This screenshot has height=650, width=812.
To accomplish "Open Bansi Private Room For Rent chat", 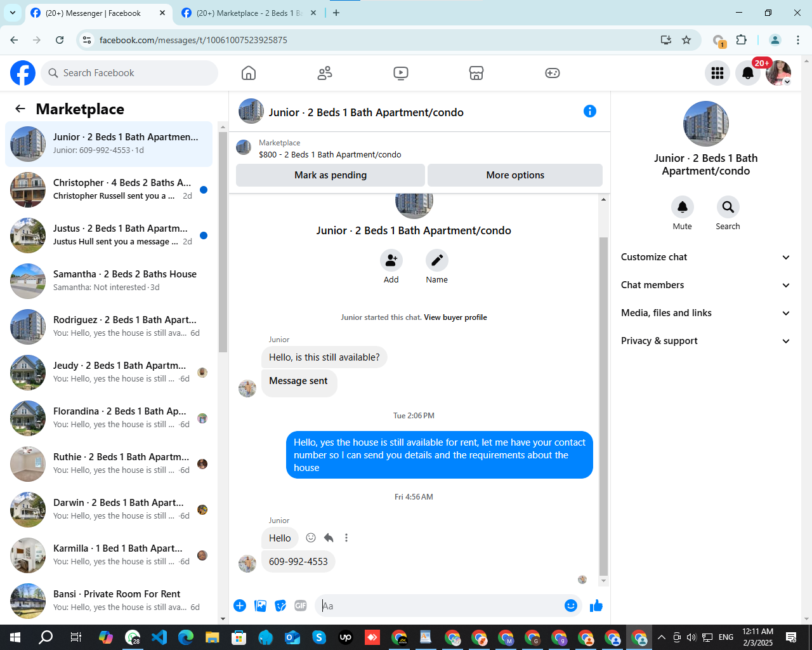I will coord(109,600).
